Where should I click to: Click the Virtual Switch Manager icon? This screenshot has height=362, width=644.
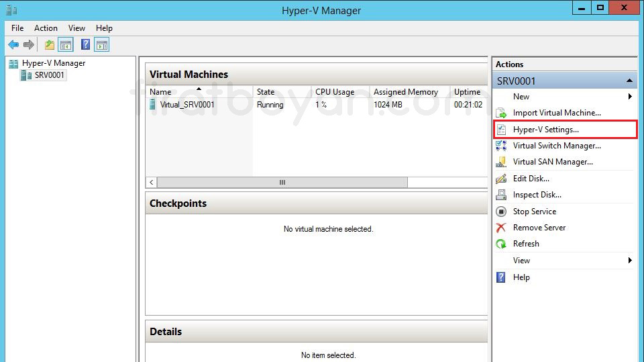click(x=501, y=146)
